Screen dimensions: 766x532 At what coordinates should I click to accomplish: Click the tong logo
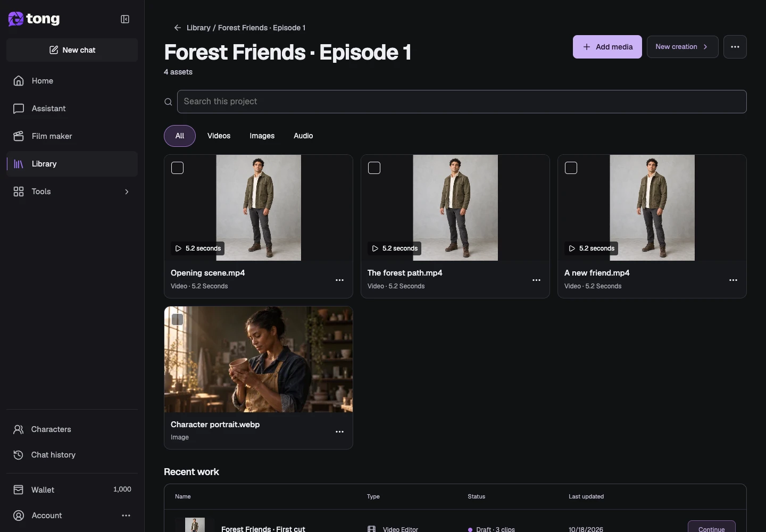pyautogui.click(x=34, y=19)
